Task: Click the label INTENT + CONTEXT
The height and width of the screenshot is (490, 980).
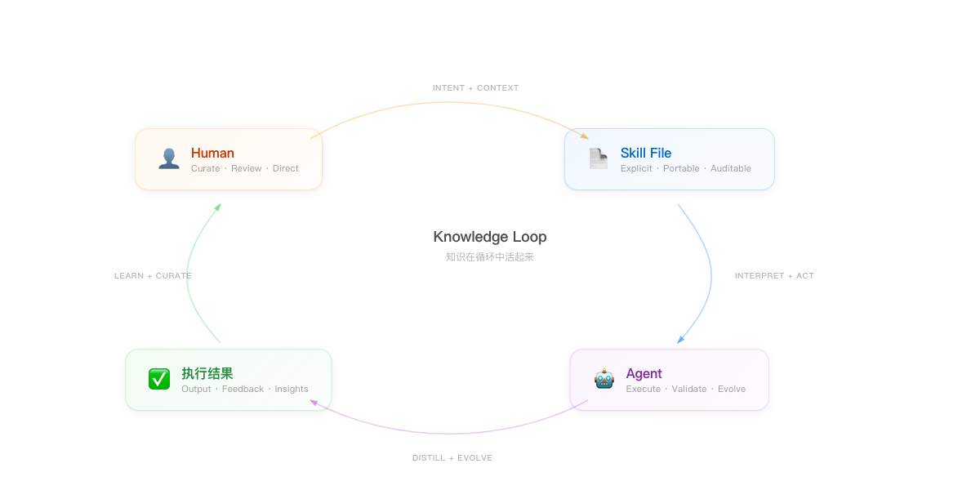Action: click(x=475, y=87)
